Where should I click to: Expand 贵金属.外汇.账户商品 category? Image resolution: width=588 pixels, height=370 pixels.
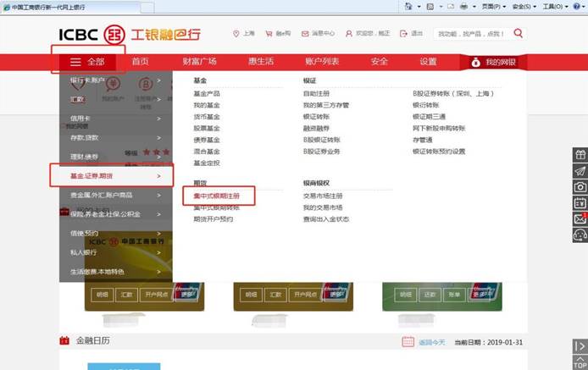click(x=116, y=195)
